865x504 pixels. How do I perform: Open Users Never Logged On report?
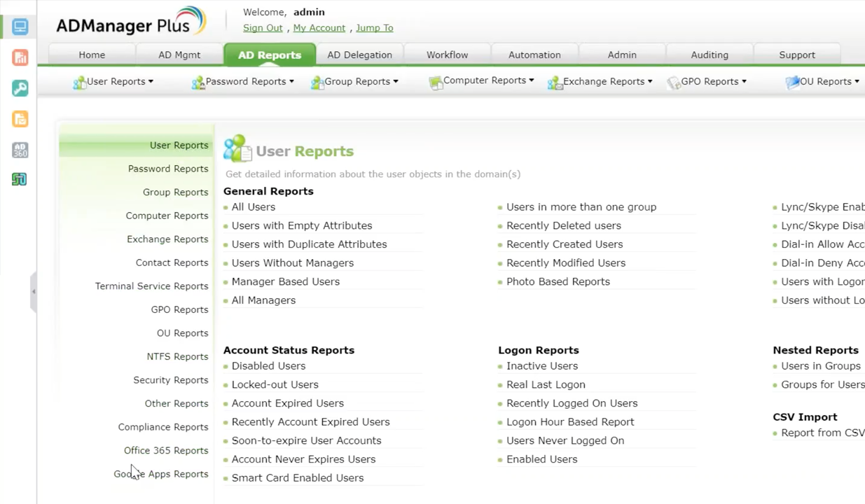click(x=565, y=440)
